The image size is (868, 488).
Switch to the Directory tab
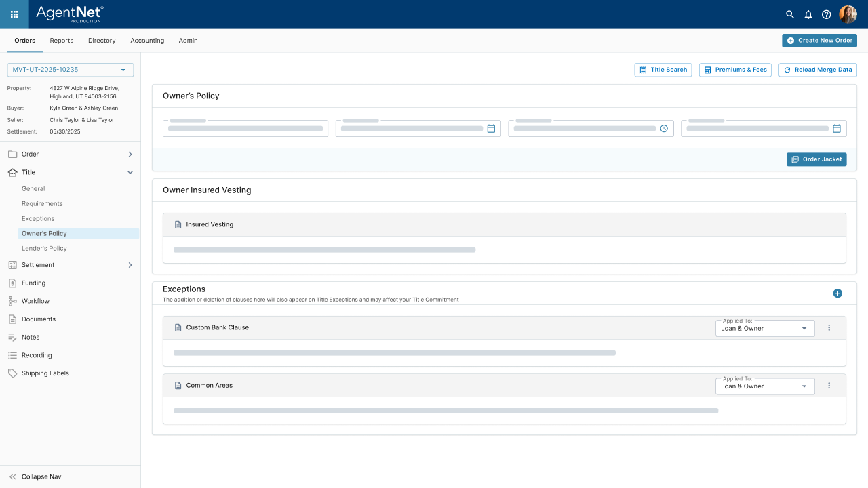point(102,41)
